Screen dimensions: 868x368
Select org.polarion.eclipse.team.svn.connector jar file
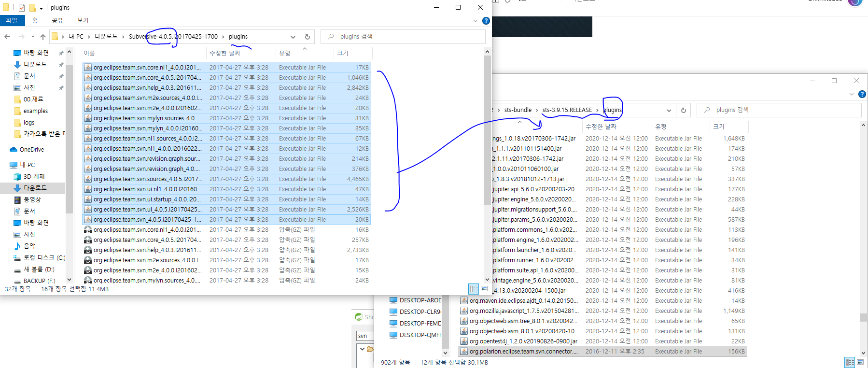602,352
